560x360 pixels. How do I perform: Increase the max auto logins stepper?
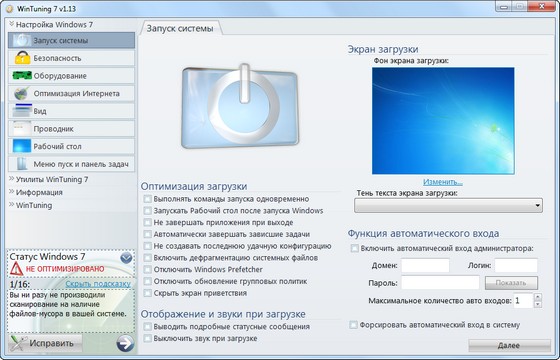pos(538,297)
